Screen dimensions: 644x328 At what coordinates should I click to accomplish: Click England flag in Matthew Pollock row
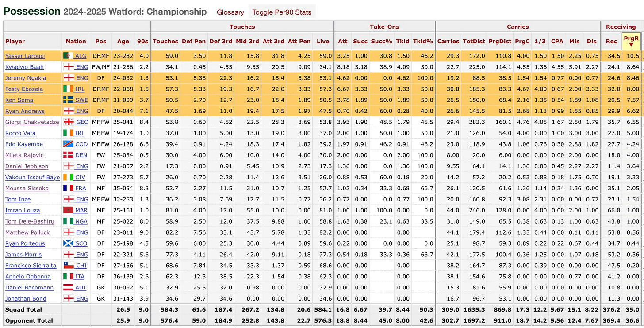69,232
